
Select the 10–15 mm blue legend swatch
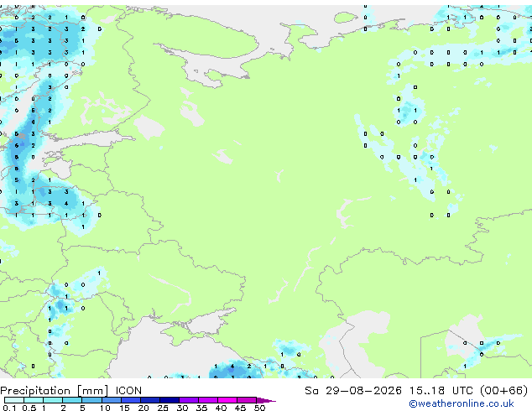click(112, 400)
